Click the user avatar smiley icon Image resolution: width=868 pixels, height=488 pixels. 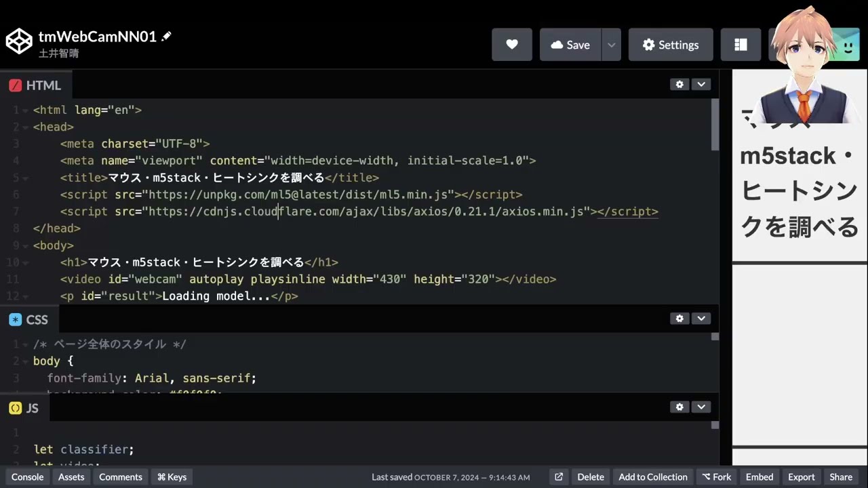(848, 46)
